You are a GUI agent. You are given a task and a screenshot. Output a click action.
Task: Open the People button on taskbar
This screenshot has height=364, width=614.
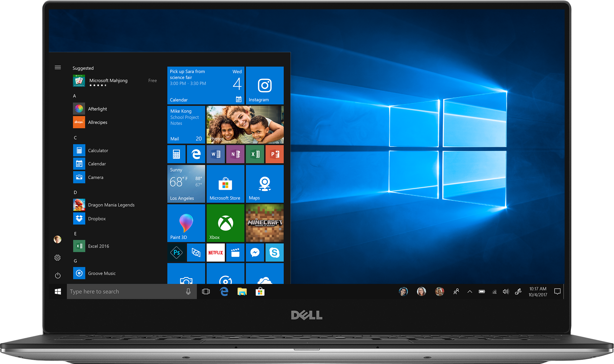[456, 292]
